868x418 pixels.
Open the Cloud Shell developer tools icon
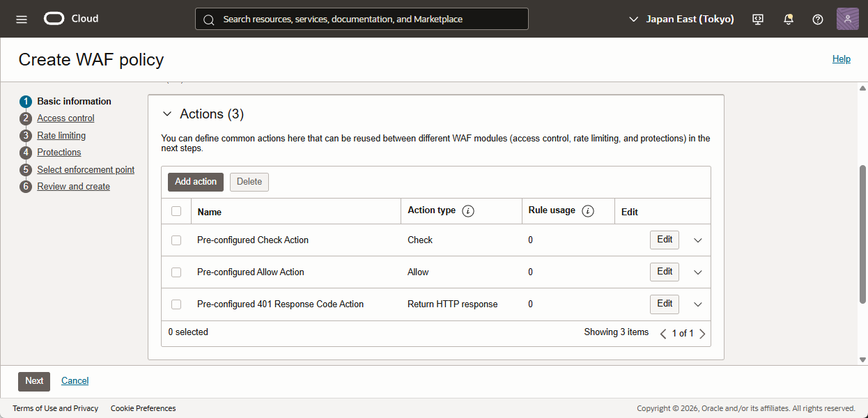tap(758, 20)
